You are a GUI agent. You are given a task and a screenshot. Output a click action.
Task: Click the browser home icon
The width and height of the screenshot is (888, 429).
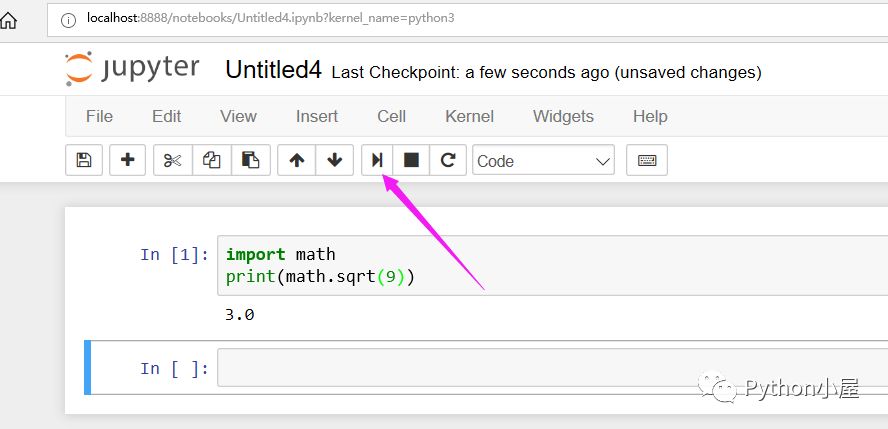click(x=8, y=22)
